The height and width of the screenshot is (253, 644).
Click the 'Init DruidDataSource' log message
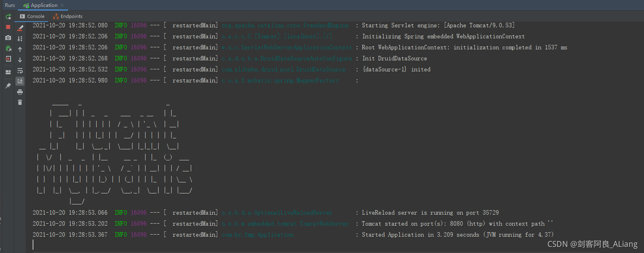coord(395,58)
